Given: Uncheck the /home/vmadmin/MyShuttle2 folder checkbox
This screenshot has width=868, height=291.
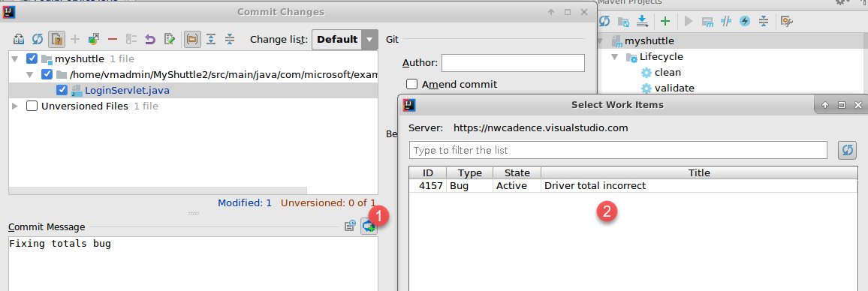Looking at the screenshot, I should pos(47,74).
